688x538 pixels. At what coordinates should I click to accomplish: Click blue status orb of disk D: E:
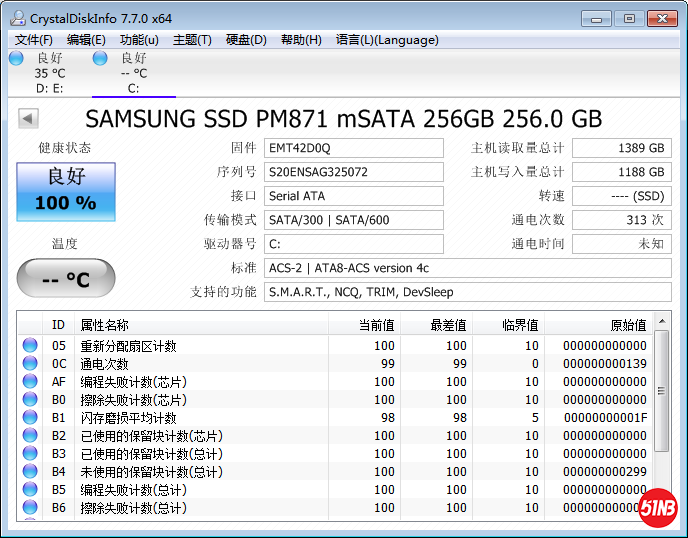pos(16,59)
